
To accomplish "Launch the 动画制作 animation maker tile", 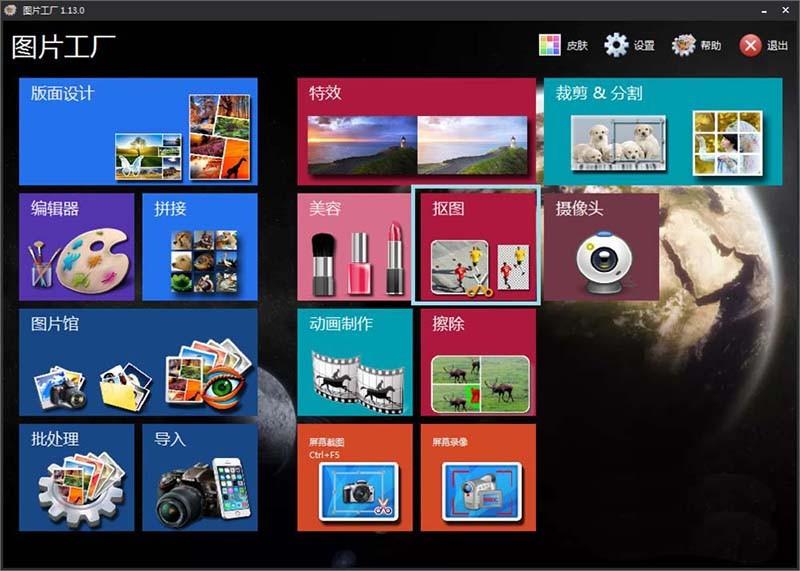I will [354, 362].
